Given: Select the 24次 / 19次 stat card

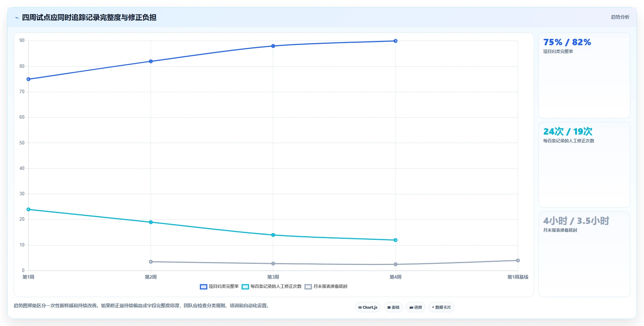Looking at the screenshot, I should click(584, 165).
